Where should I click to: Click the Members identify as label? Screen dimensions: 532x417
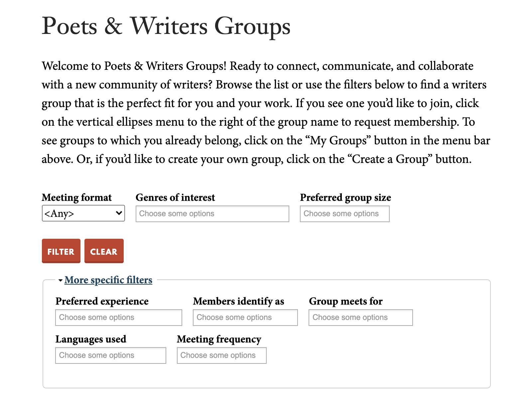pos(238,301)
